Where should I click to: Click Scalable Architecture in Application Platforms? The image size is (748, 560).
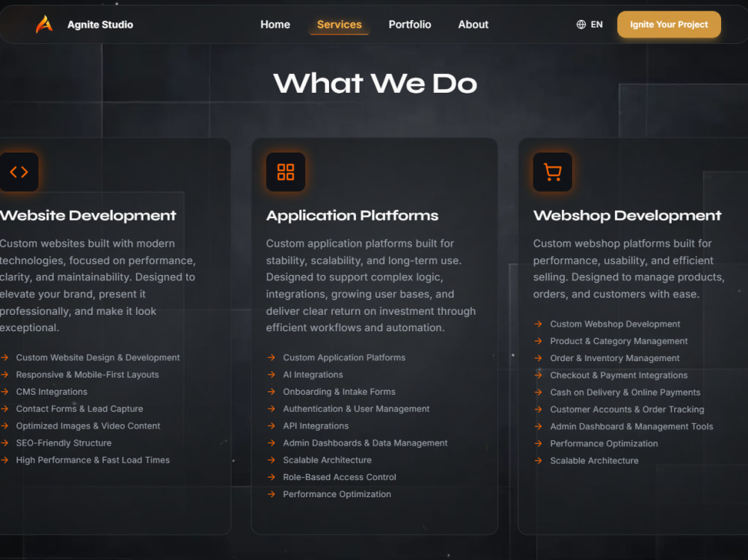[x=328, y=461]
